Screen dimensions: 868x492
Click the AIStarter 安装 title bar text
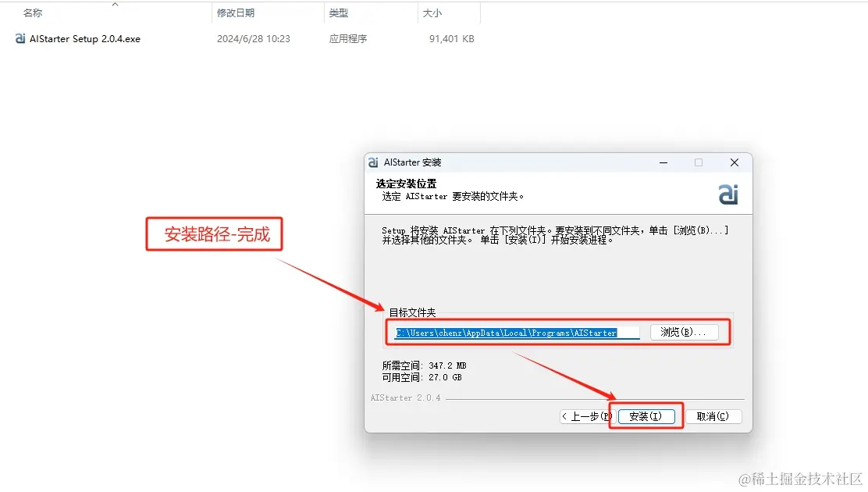pos(411,162)
